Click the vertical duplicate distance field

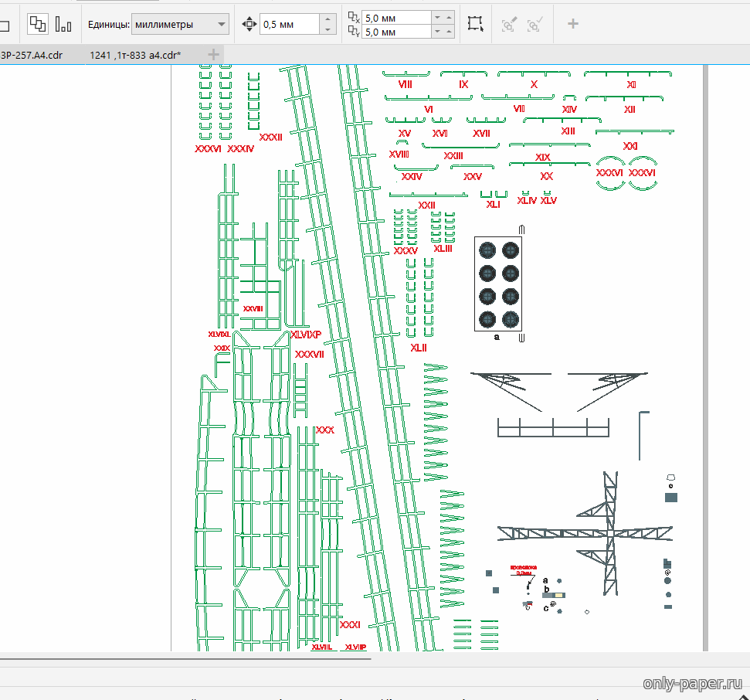pos(395,32)
